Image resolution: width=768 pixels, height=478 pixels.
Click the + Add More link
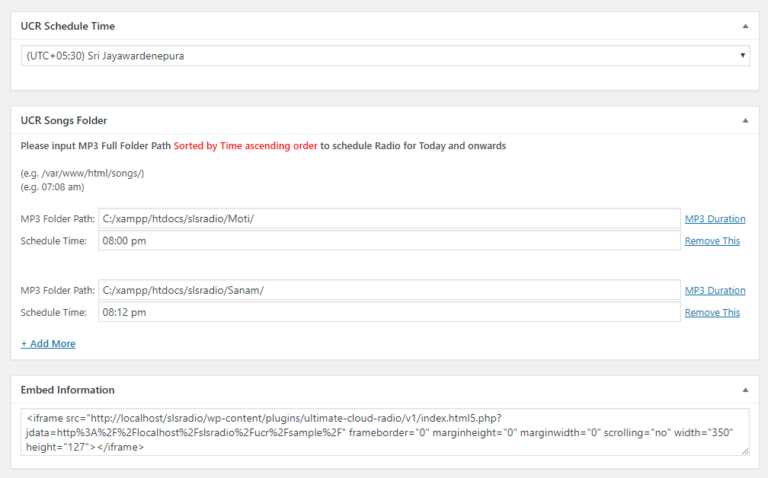pyautogui.click(x=48, y=343)
